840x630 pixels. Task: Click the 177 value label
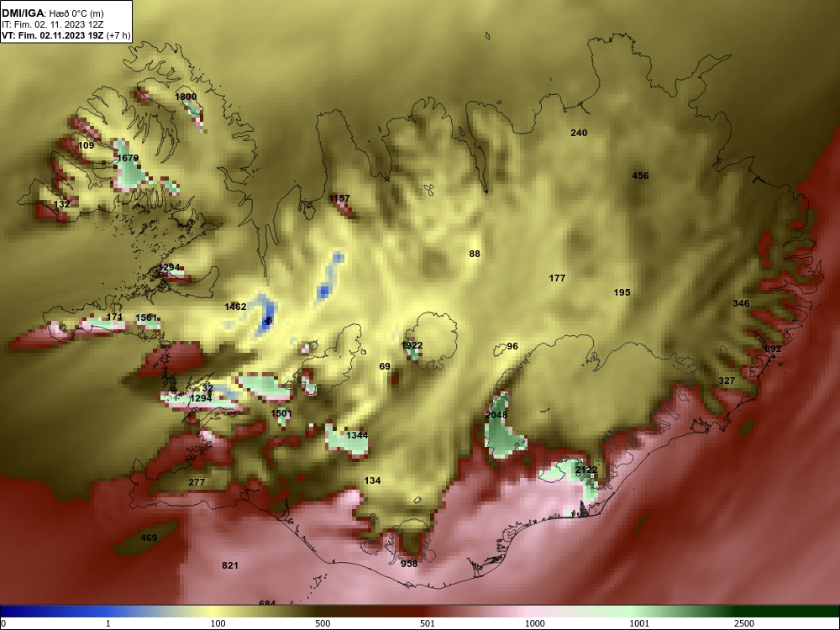[x=557, y=278]
